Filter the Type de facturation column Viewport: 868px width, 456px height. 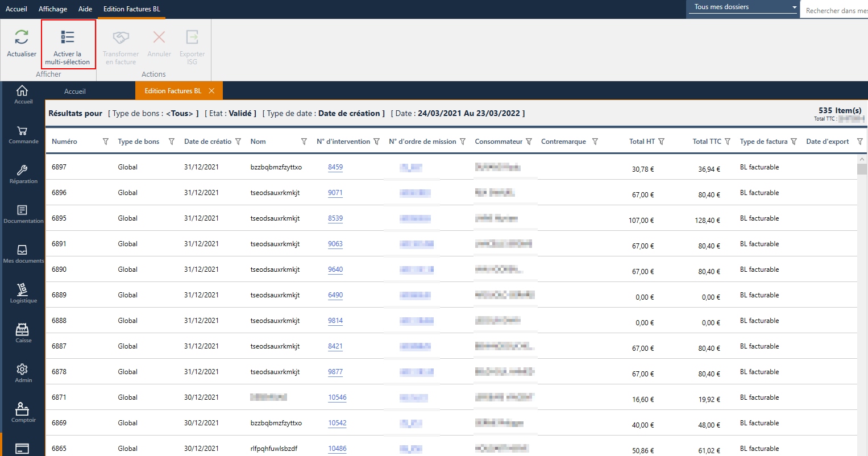(x=794, y=142)
